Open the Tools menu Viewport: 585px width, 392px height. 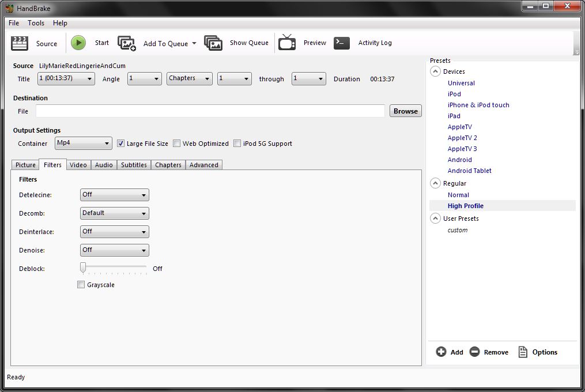36,23
